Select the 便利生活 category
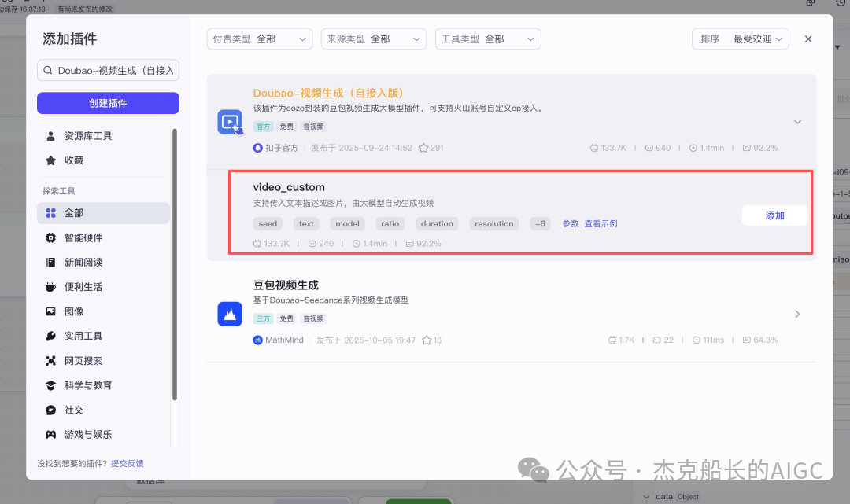850x504 pixels. [104, 287]
